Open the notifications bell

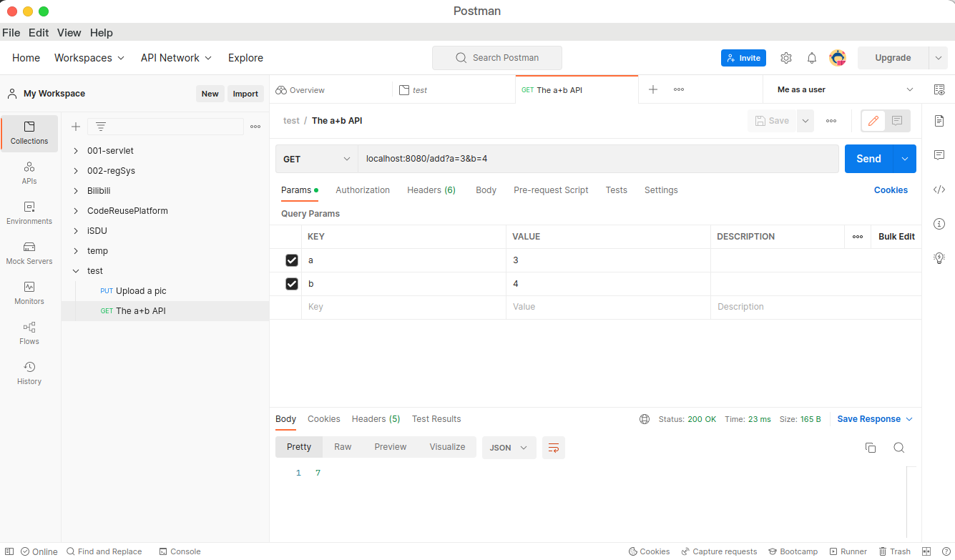[x=812, y=58]
